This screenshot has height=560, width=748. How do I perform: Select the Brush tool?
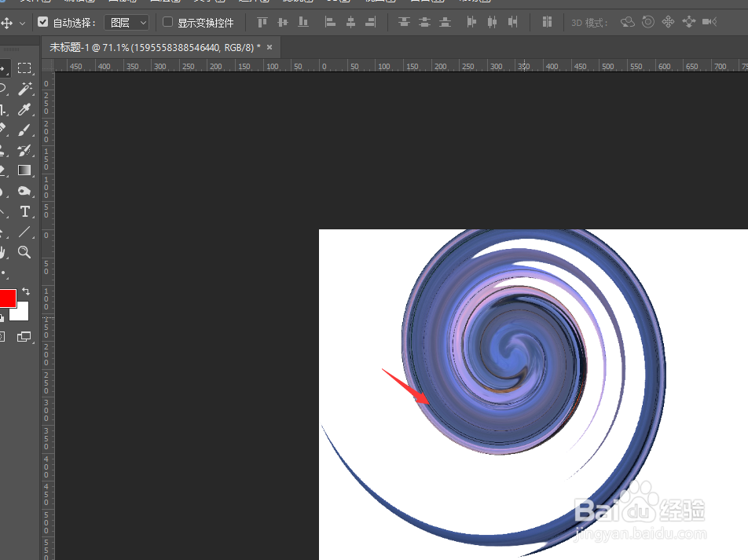click(x=24, y=130)
